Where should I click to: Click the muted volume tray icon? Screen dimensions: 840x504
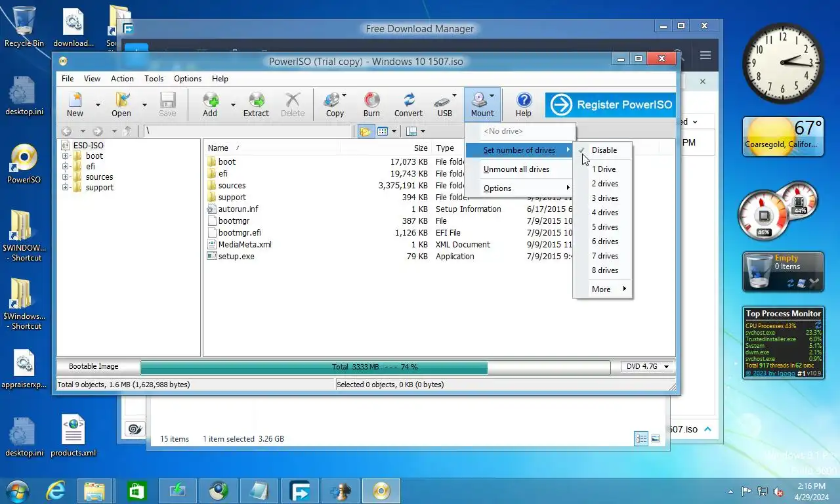pos(778,492)
